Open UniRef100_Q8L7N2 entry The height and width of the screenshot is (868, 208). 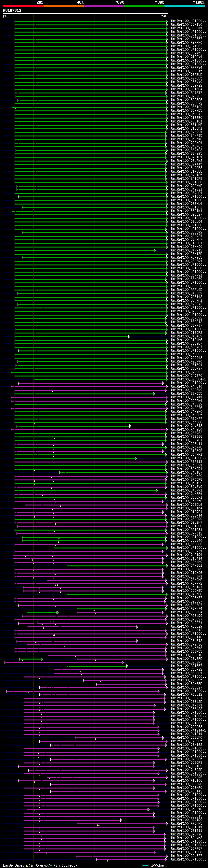pos(187,161)
